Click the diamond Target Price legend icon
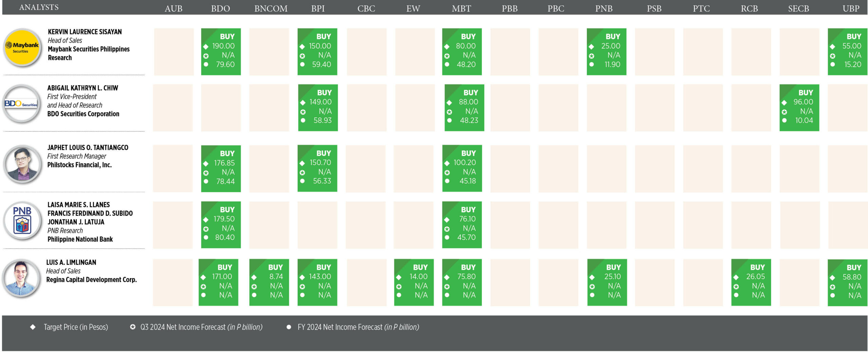 33,327
